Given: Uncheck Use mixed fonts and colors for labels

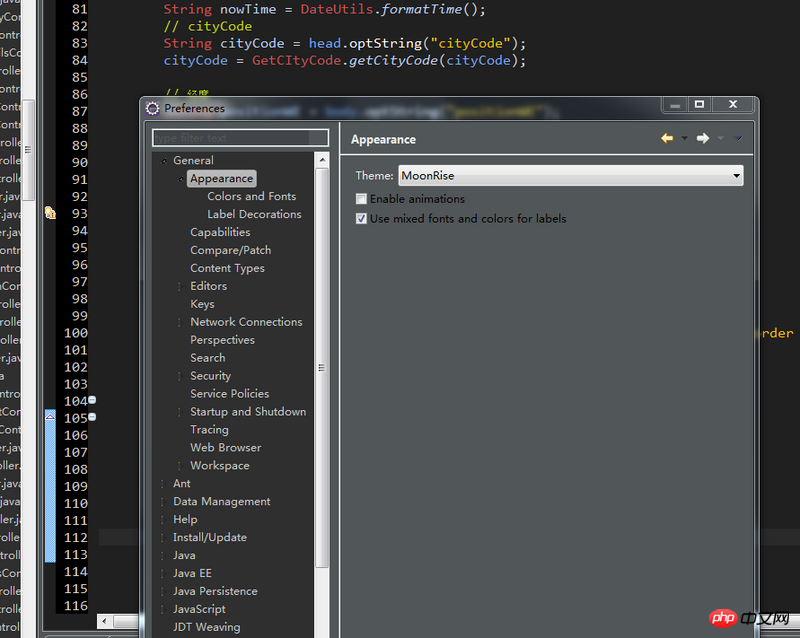Looking at the screenshot, I should point(361,219).
